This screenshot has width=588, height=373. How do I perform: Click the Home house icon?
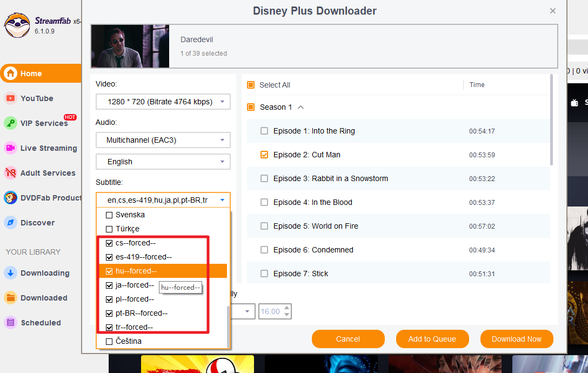[10, 73]
